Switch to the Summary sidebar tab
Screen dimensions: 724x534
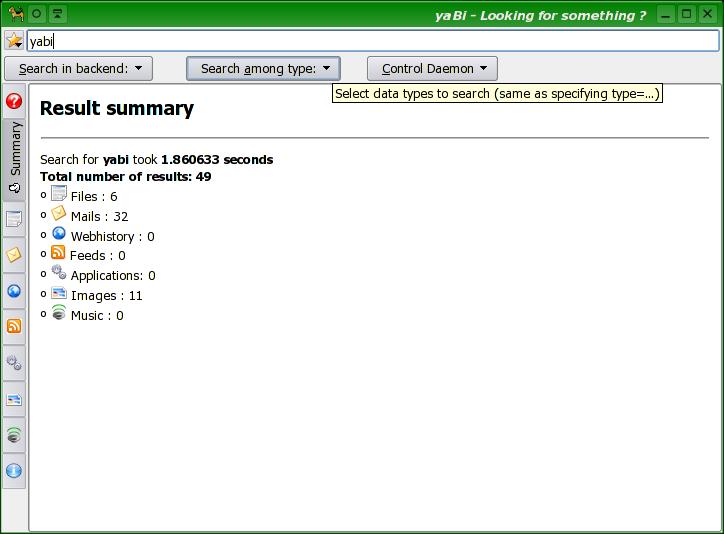(x=14, y=159)
